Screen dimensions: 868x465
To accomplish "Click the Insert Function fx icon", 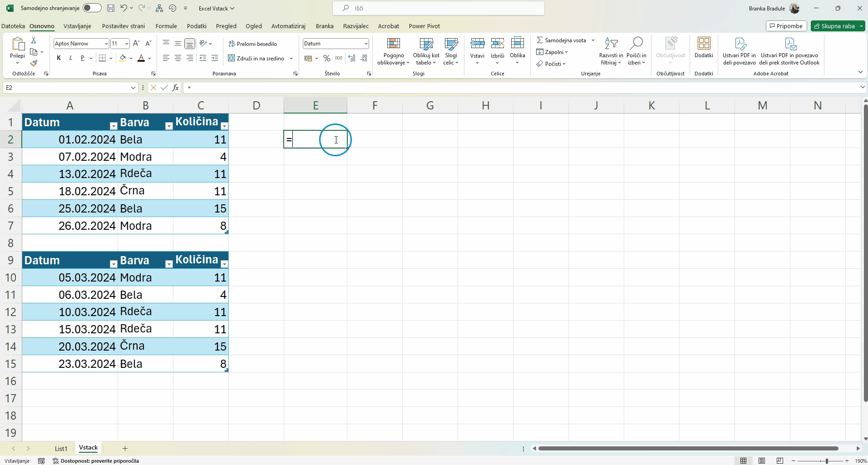I will click(x=175, y=88).
